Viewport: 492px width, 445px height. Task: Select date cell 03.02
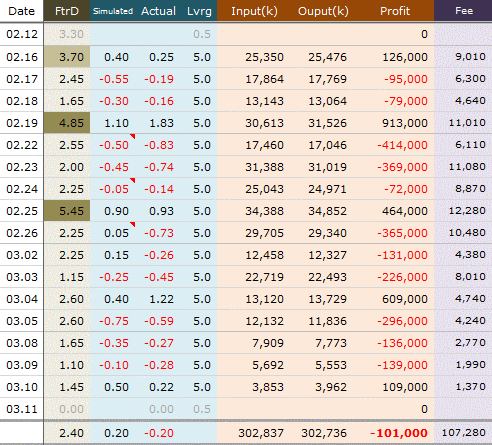[22, 255]
